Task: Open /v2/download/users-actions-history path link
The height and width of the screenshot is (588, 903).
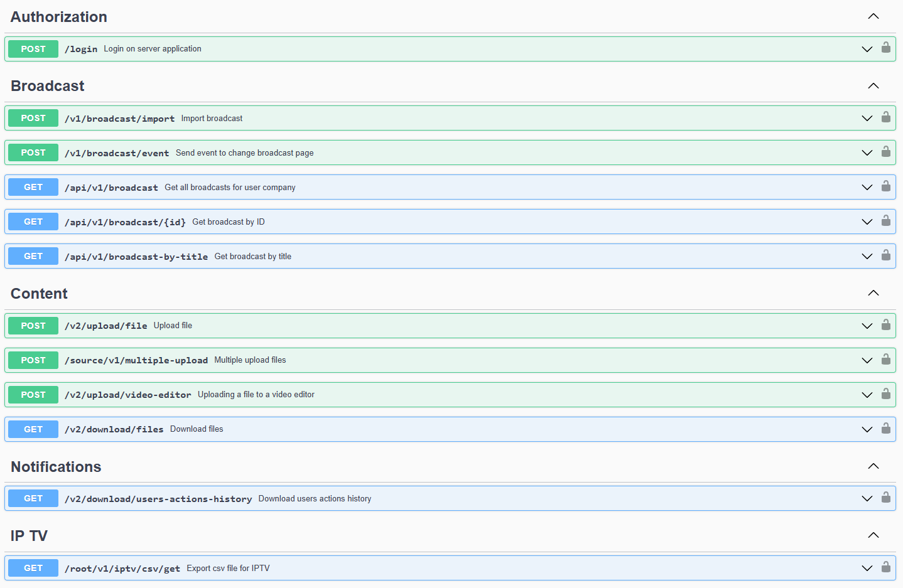Action: [158, 499]
